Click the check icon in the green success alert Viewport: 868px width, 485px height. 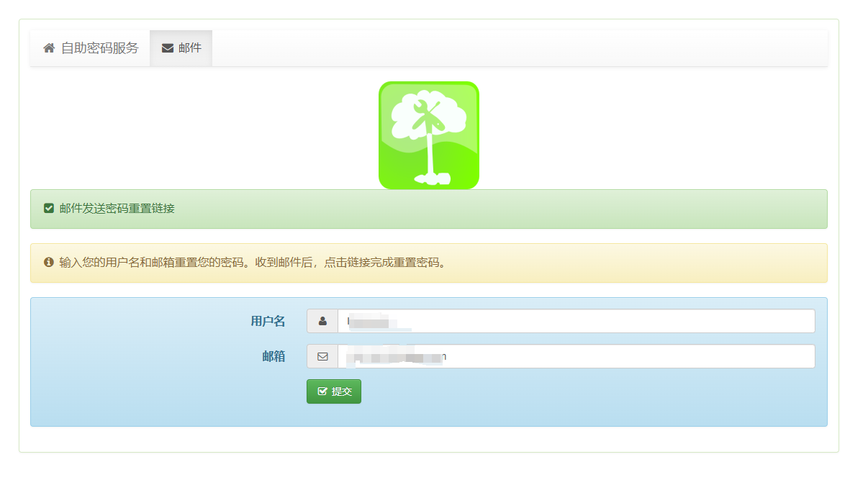pyautogui.click(x=49, y=209)
